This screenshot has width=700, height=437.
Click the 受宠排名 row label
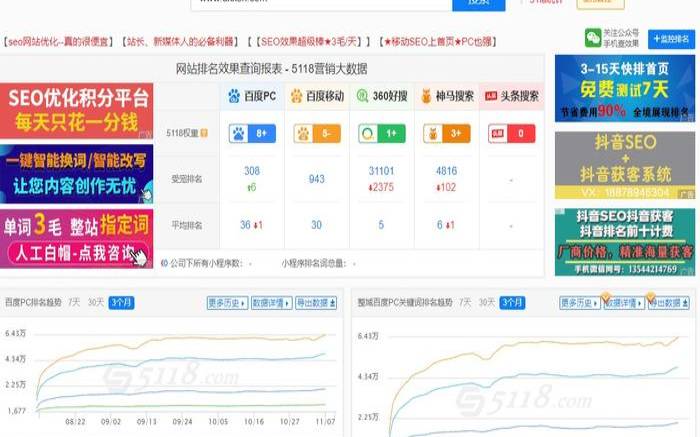[x=187, y=179]
